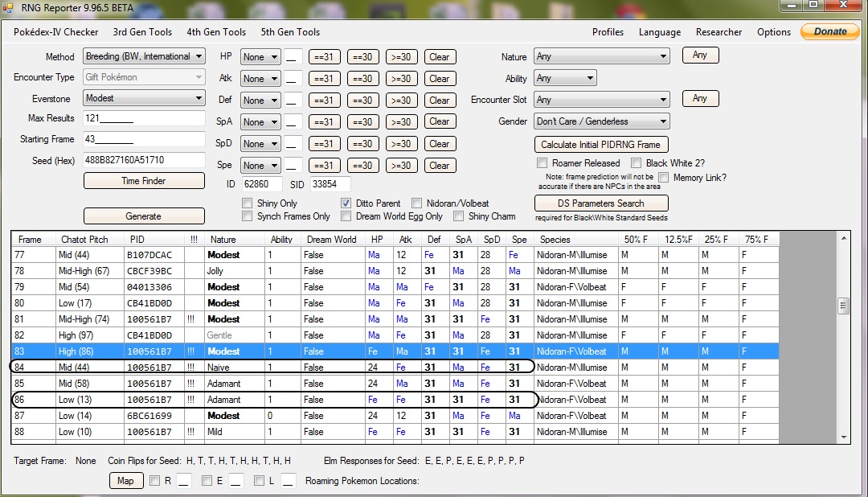Toggle the Black White 2 checkbox
This screenshot has height=497, width=868.
tap(637, 163)
